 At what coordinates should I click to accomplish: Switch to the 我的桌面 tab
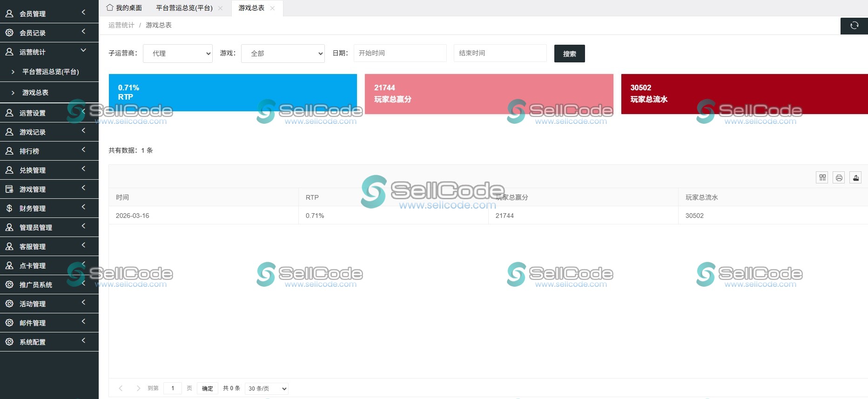tap(124, 8)
